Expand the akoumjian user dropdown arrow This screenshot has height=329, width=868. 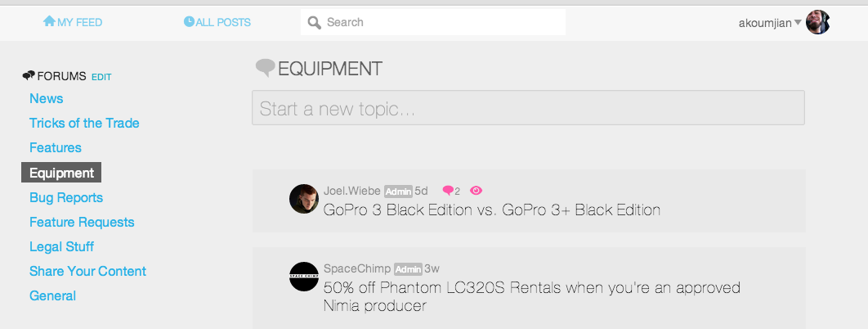tap(798, 23)
